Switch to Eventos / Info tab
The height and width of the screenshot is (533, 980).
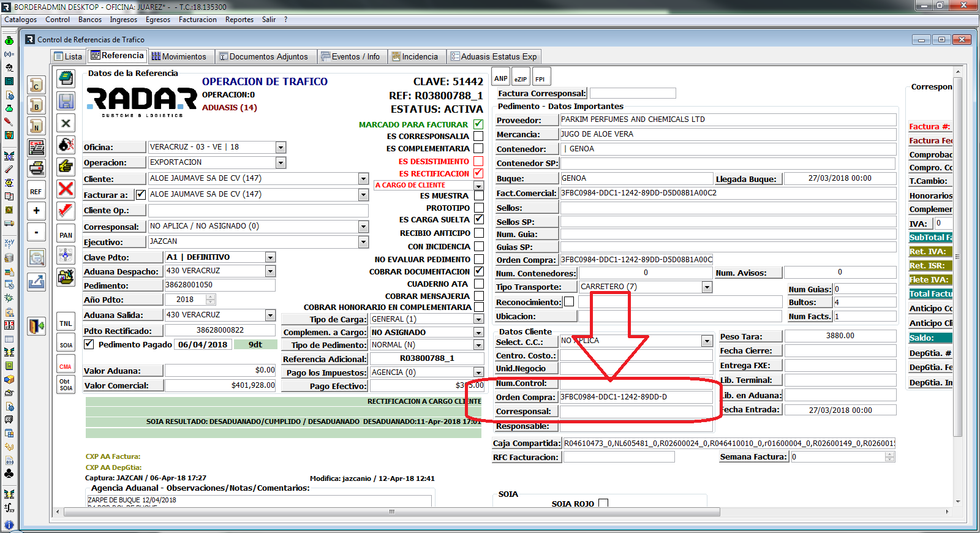point(351,56)
